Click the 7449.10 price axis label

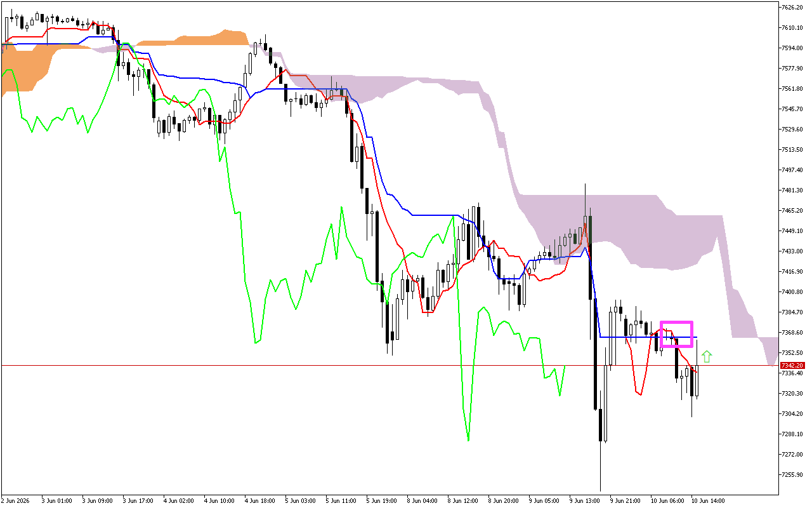point(793,231)
